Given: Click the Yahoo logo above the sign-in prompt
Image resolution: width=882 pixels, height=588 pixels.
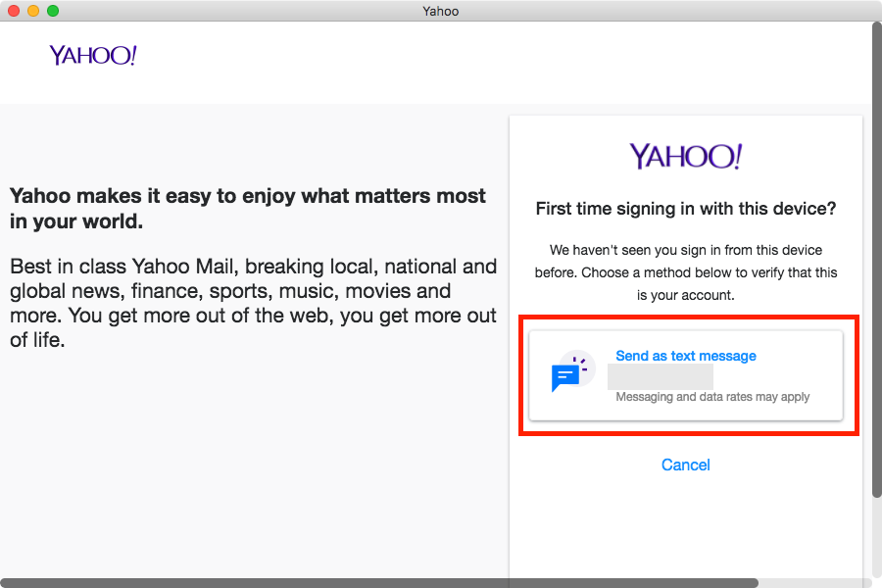Looking at the screenshot, I should [686, 156].
